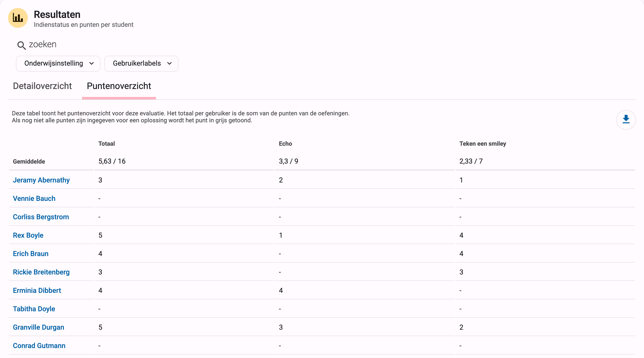644x358 pixels.
Task: Open the Gebruikerlabels dropdown
Action: [141, 64]
